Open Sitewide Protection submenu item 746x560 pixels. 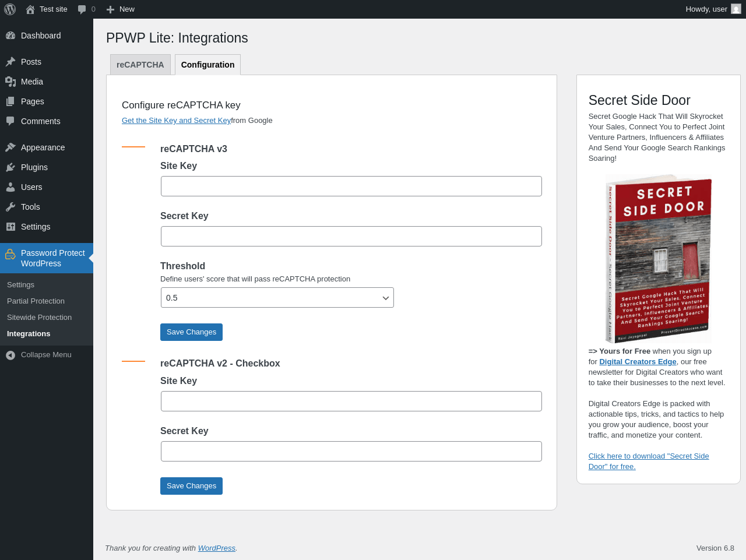(40, 318)
